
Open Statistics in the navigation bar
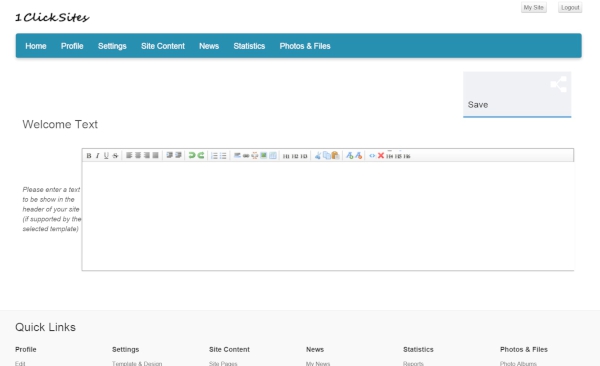click(x=249, y=46)
